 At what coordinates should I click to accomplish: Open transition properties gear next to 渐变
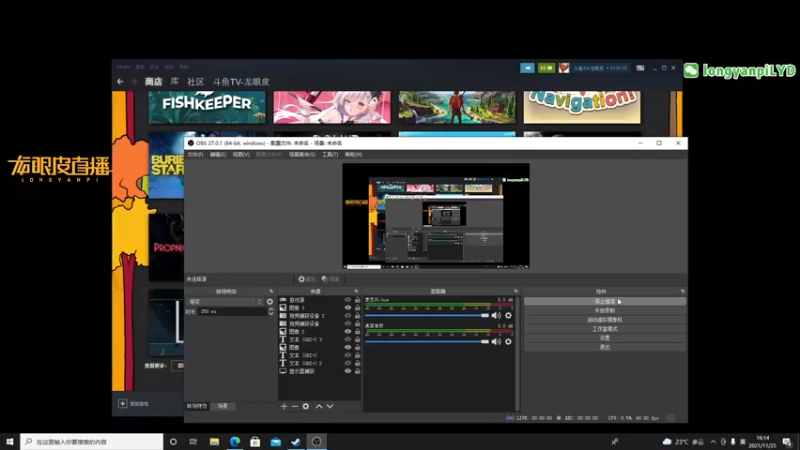[x=270, y=302]
